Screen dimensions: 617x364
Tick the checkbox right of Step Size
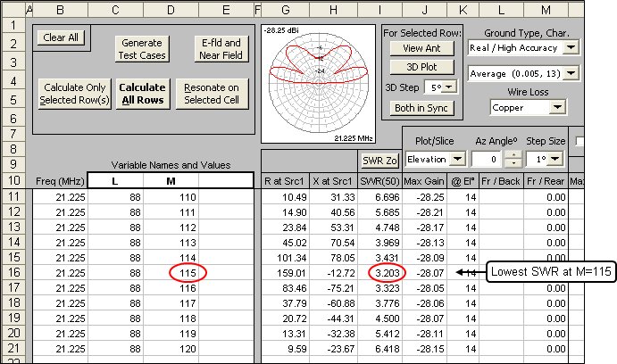pyautogui.click(x=582, y=141)
